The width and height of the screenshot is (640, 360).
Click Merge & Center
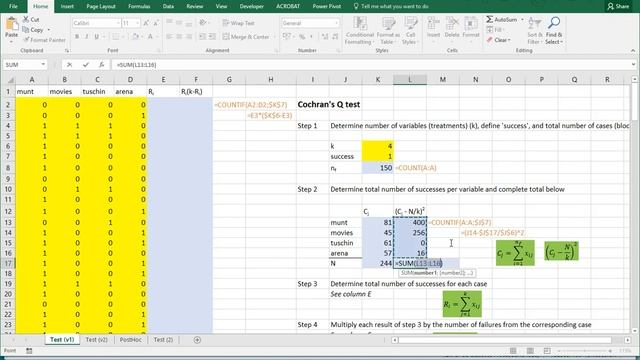(246, 37)
